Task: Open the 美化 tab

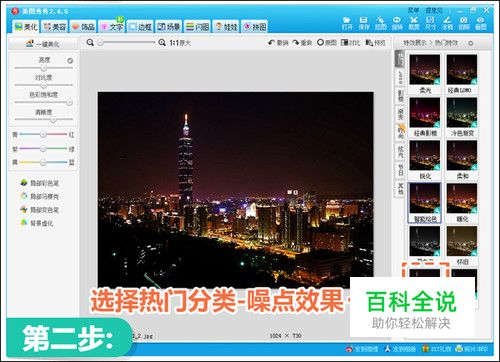Action: pyautogui.click(x=26, y=26)
